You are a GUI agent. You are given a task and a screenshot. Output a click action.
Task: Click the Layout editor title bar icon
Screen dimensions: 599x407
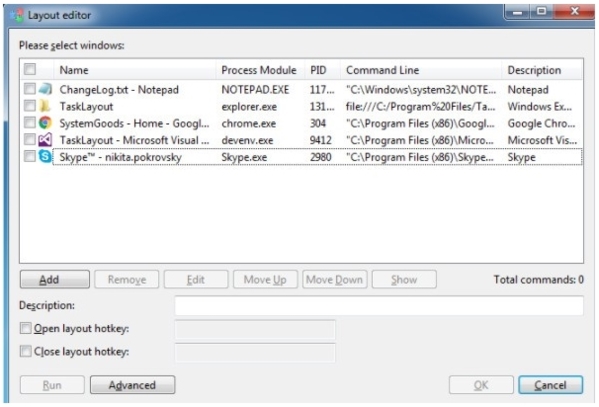pyautogui.click(x=17, y=15)
